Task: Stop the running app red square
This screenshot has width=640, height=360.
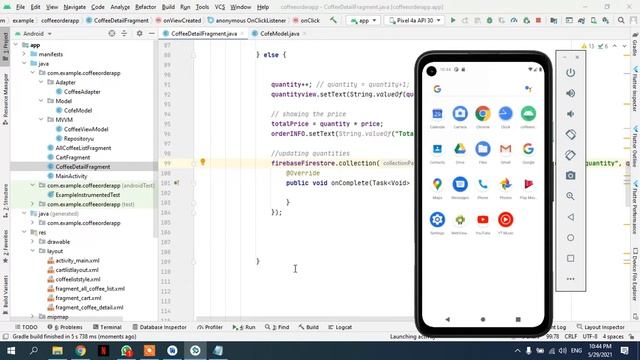Action: tap(538, 20)
